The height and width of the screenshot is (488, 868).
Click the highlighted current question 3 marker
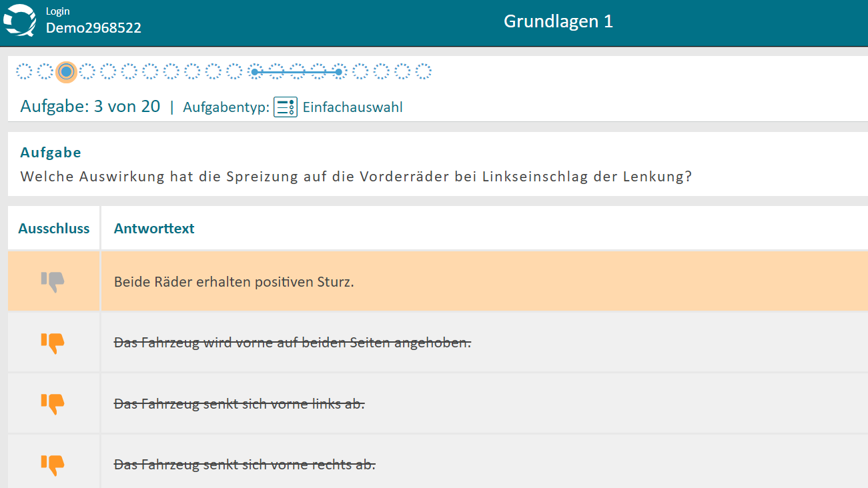(x=66, y=71)
